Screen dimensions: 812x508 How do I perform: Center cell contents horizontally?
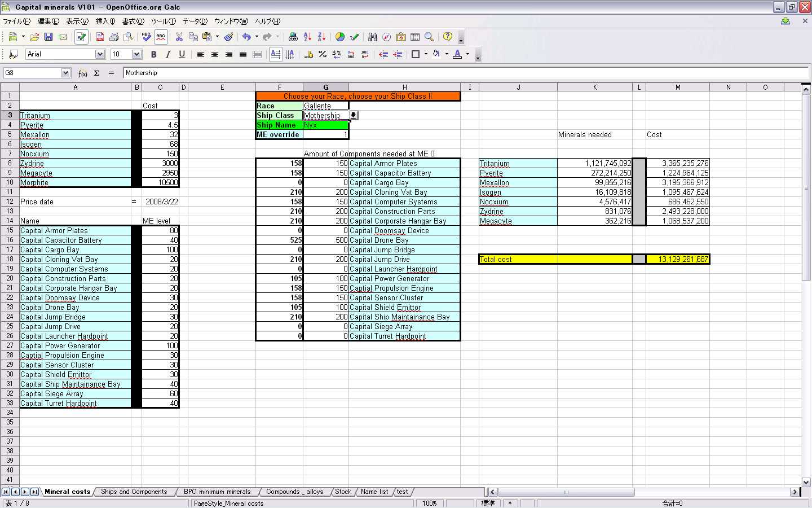coord(214,54)
